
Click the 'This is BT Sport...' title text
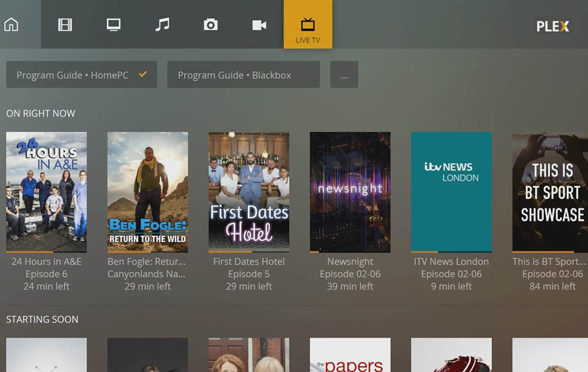tap(549, 262)
